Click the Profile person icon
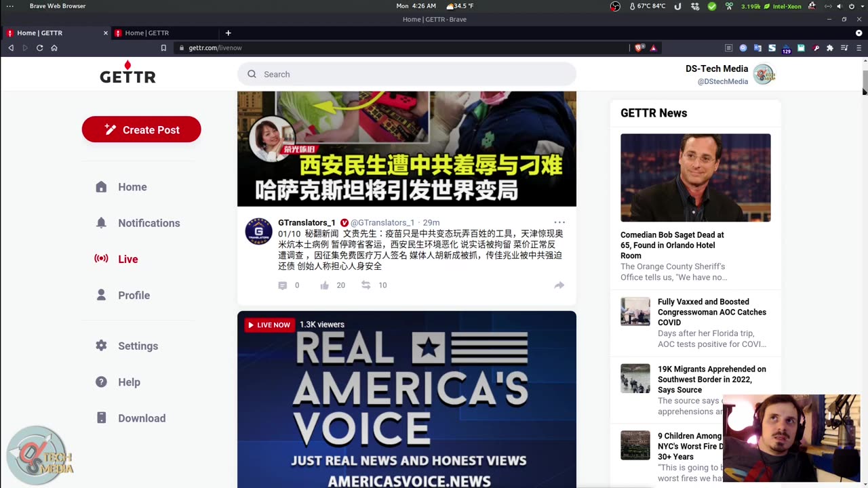 click(x=101, y=296)
